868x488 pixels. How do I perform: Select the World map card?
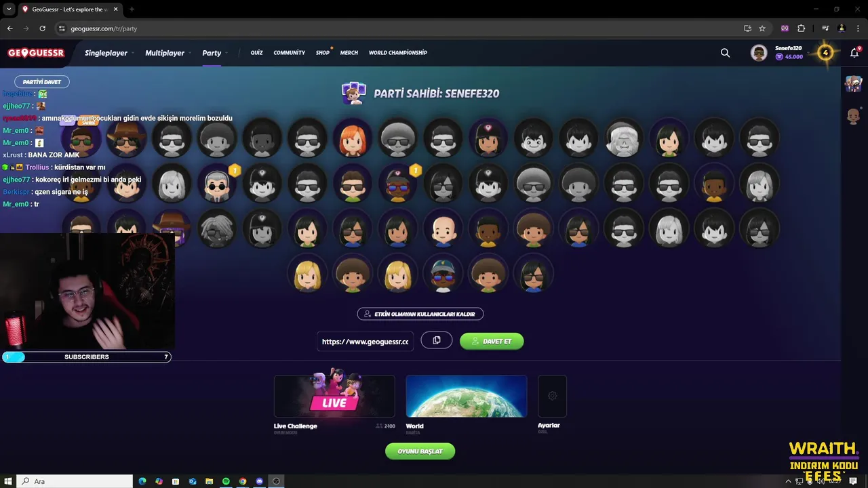click(467, 396)
